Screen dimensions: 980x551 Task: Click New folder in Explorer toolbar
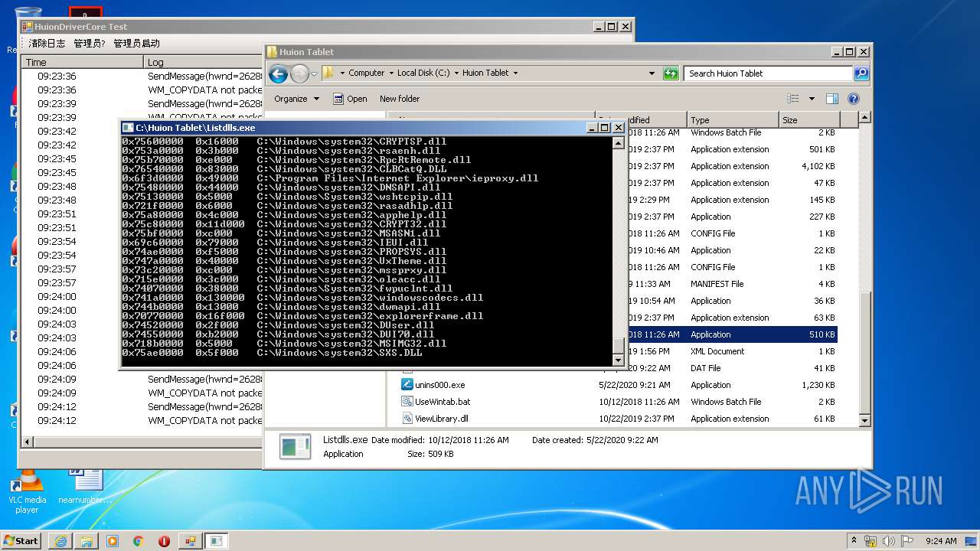(x=400, y=99)
